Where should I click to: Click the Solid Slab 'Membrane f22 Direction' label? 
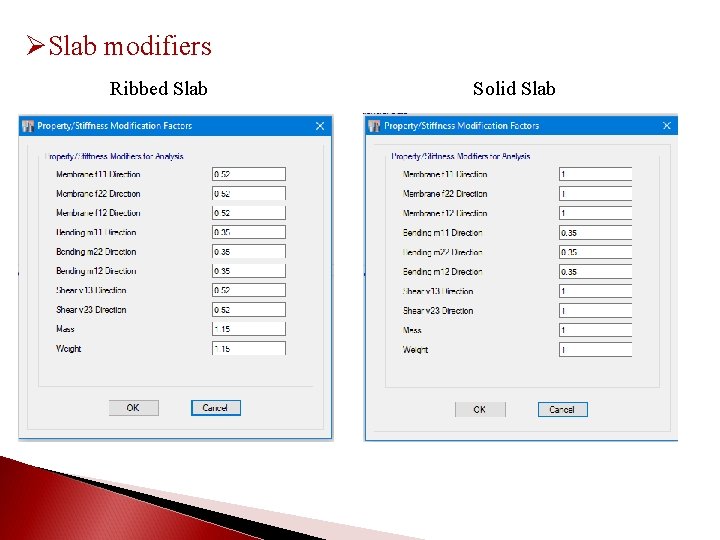pos(444,194)
